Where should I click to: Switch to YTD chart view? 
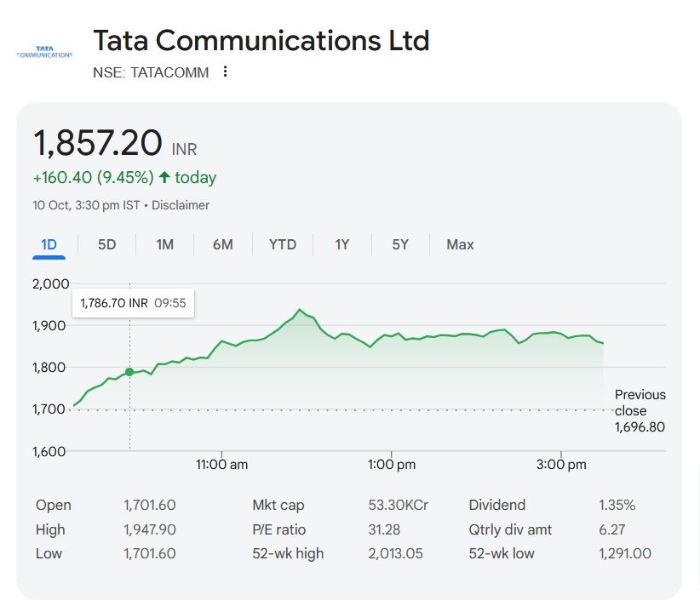coord(283,244)
